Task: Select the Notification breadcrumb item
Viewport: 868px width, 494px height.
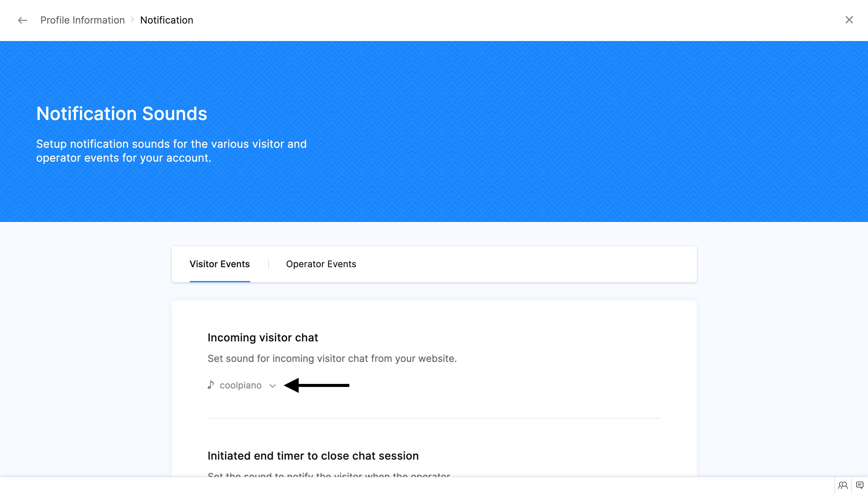Action: coord(166,20)
